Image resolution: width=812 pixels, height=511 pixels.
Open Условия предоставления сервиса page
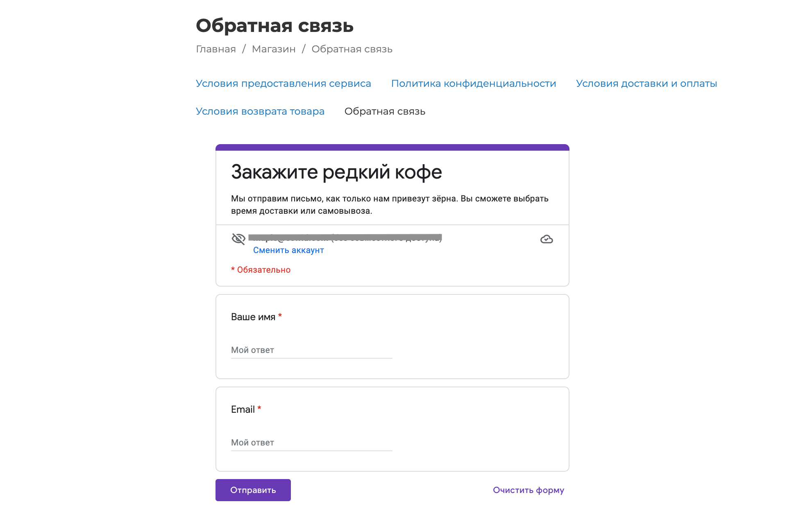(284, 84)
